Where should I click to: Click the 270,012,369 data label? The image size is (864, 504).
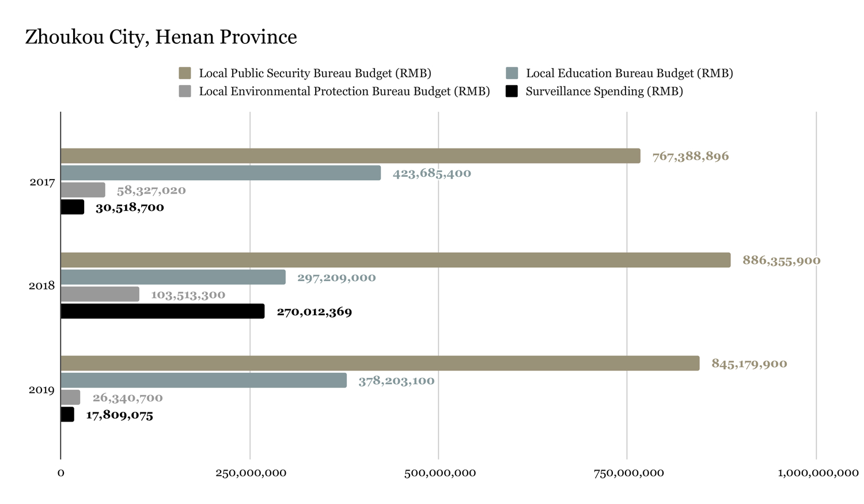tap(314, 312)
